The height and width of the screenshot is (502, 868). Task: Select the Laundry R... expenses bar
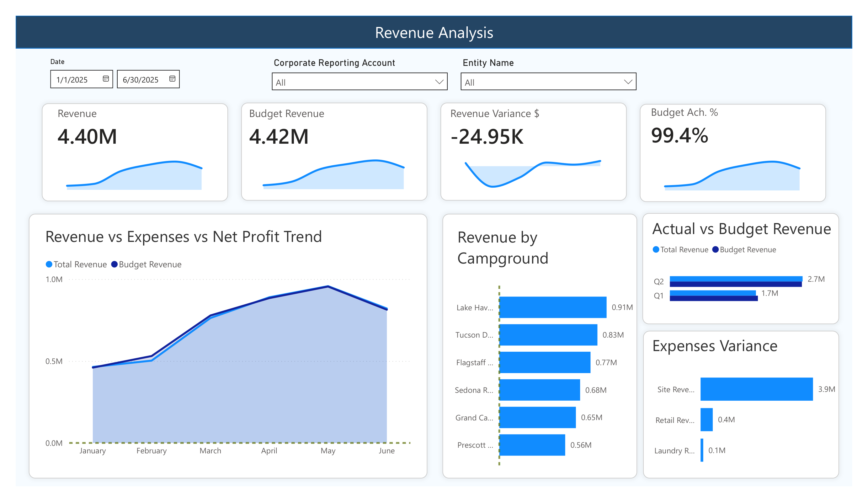pos(702,450)
